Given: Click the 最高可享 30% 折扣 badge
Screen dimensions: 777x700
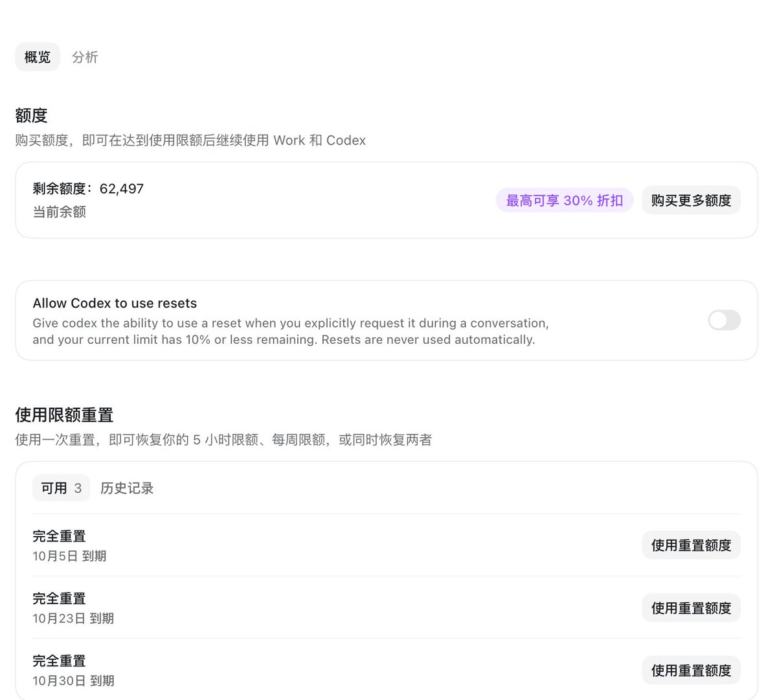Looking at the screenshot, I should coord(565,200).
